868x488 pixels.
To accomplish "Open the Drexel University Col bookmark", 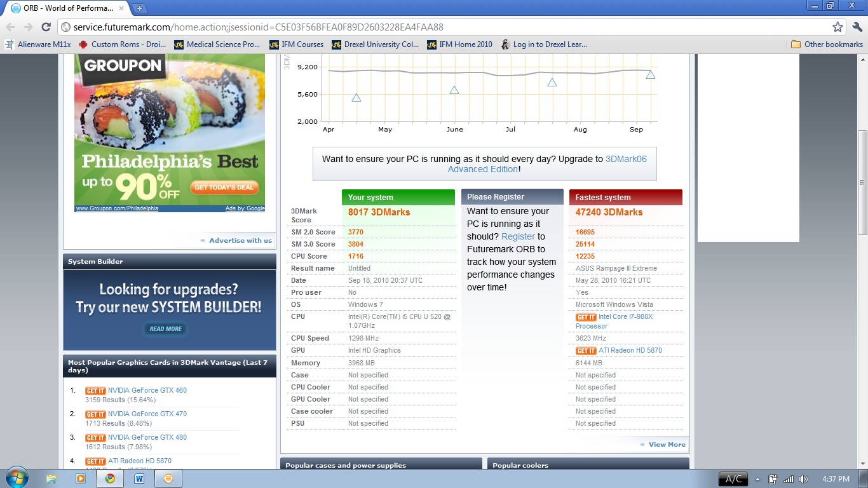I will [375, 44].
